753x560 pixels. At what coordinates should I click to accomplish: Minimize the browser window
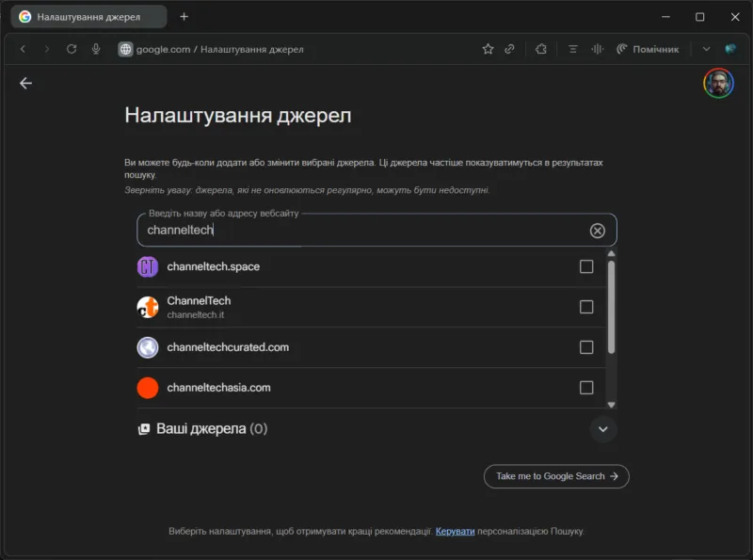(x=665, y=17)
